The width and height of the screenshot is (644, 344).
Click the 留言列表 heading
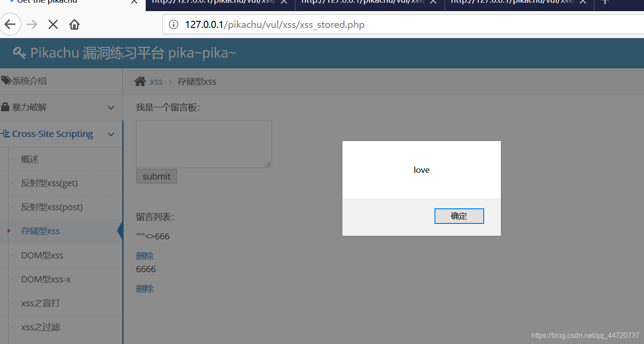[x=155, y=217]
